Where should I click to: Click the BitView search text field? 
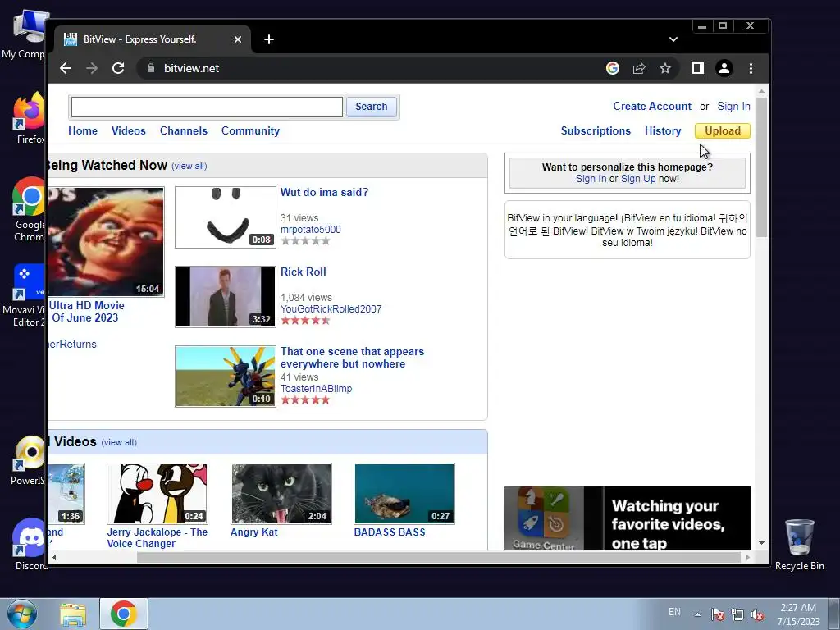207,107
